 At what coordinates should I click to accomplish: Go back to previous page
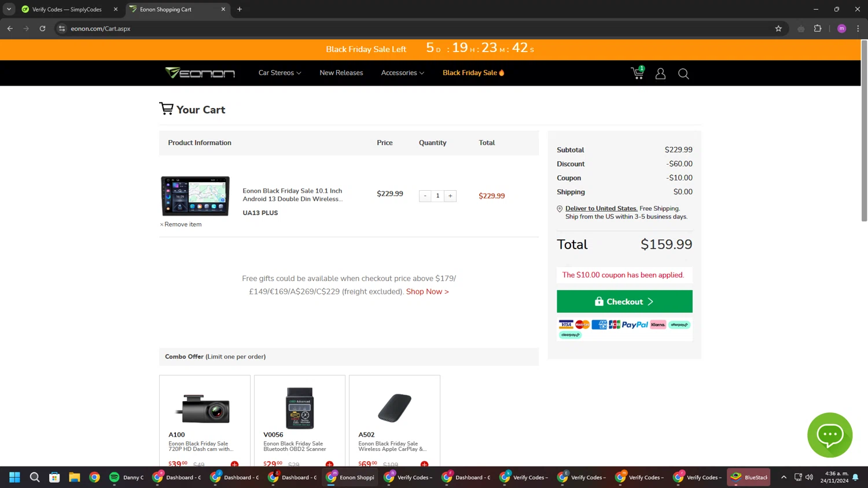(10, 28)
